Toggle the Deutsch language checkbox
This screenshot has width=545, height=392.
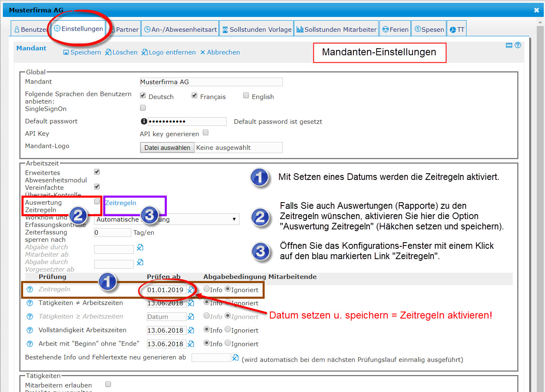click(143, 95)
